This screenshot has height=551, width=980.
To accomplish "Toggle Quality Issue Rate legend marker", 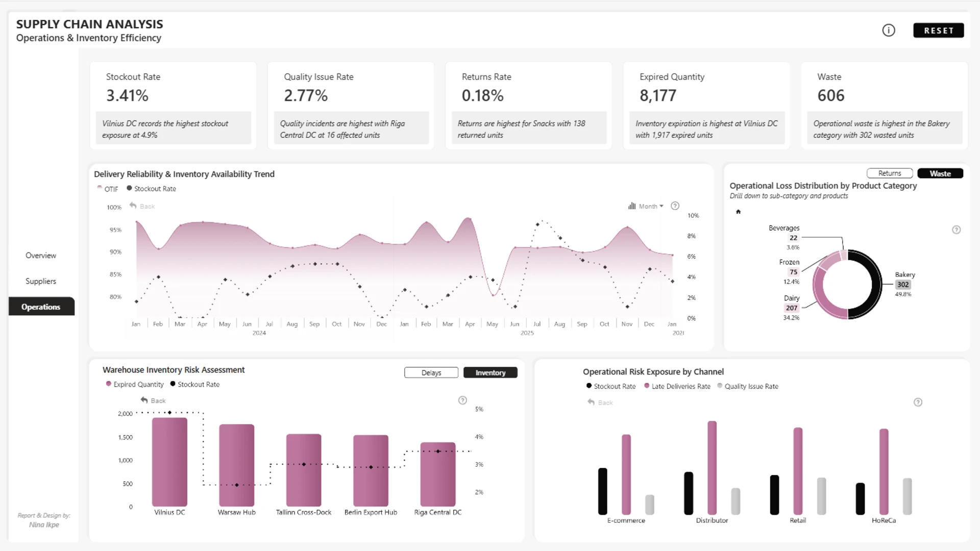I will 720,386.
